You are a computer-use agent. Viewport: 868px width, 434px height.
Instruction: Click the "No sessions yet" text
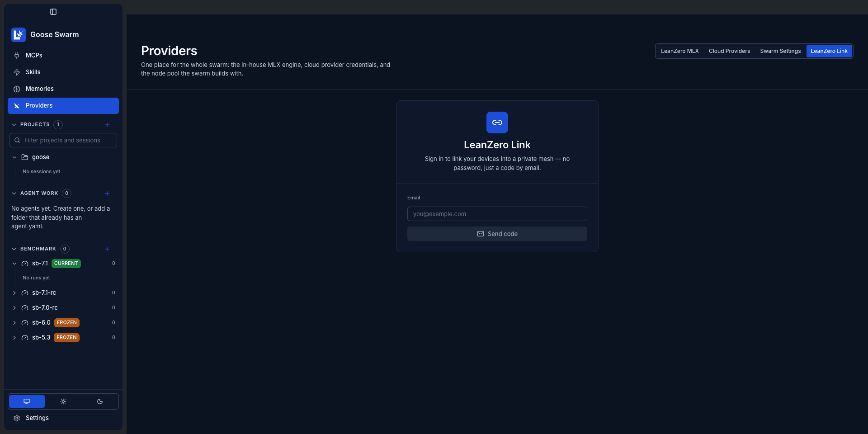pos(41,172)
